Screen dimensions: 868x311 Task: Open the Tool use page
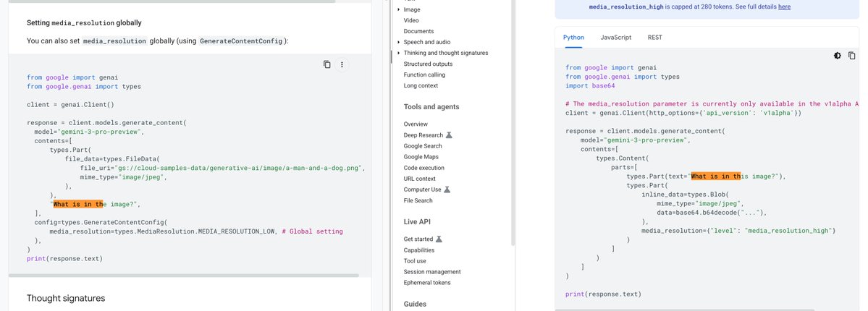(415, 260)
